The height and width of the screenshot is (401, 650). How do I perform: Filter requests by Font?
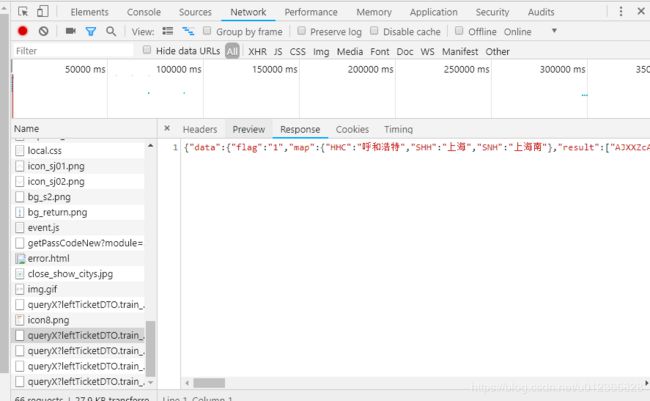click(x=380, y=51)
